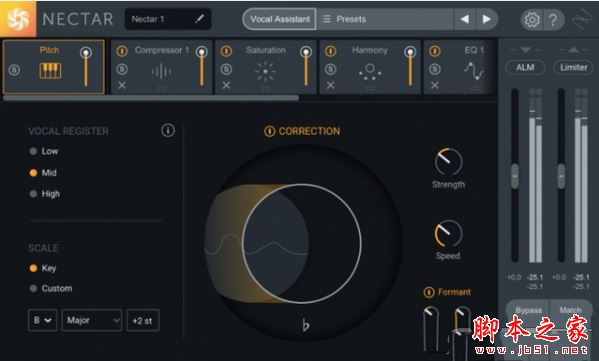
Task: Select the Pitch module piano icon
Action: click(50, 71)
